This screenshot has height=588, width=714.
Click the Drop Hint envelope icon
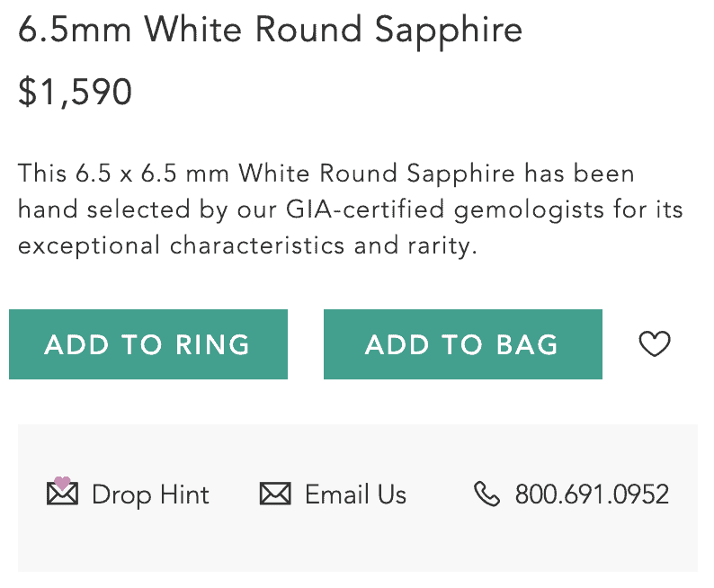62,495
